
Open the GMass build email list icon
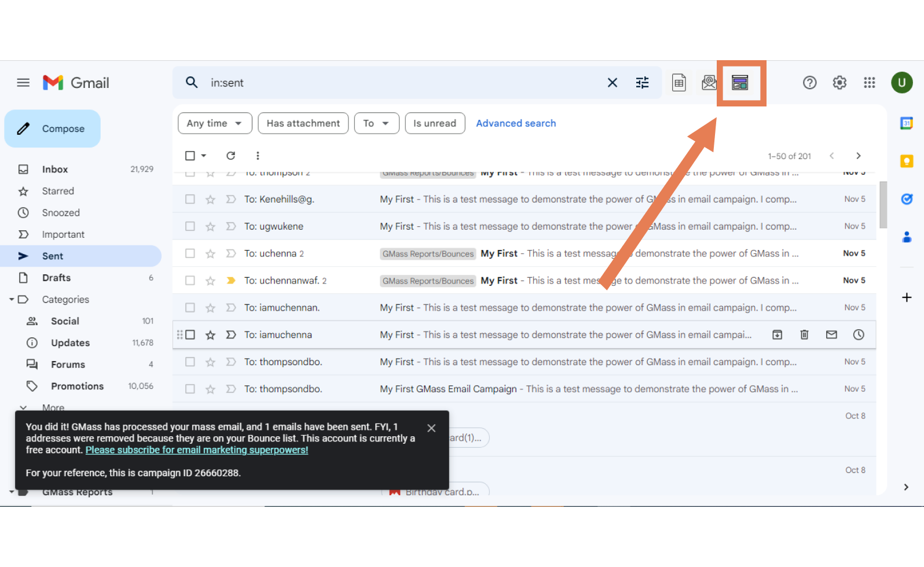coord(709,83)
